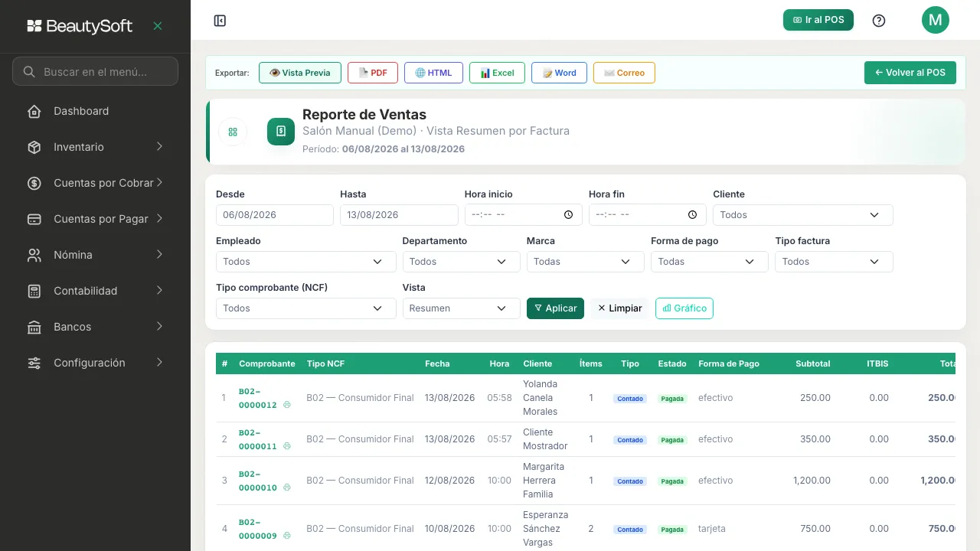Viewport: 980px width, 551px height.
Task: Expand the Cuentas por Pagar chevron
Action: point(159,218)
